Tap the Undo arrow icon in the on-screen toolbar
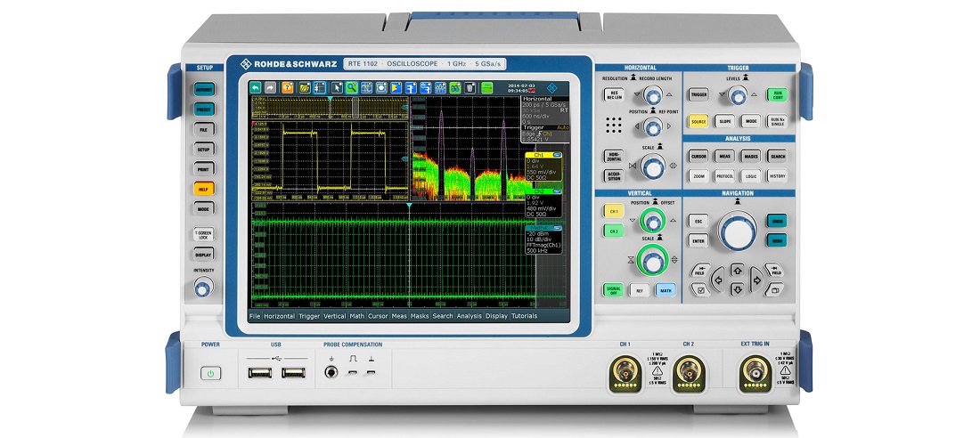 tap(256, 87)
